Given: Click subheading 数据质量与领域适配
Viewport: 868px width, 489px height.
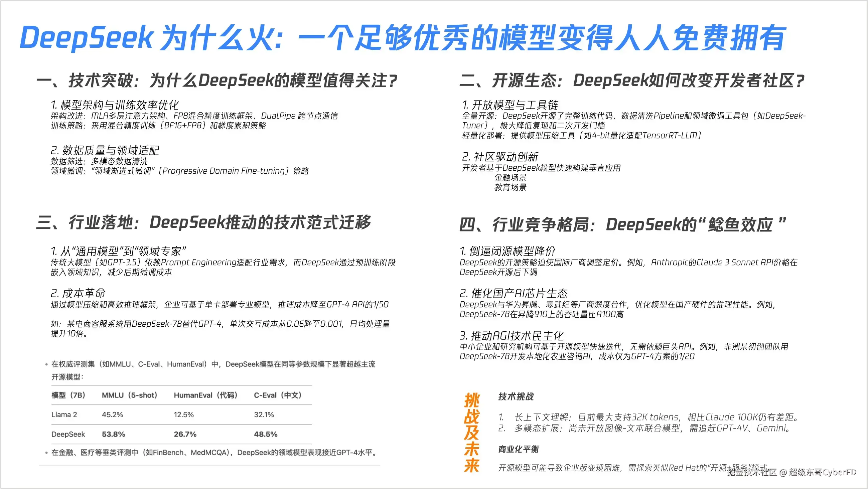Looking at the screenshot, I should [105, 150].
